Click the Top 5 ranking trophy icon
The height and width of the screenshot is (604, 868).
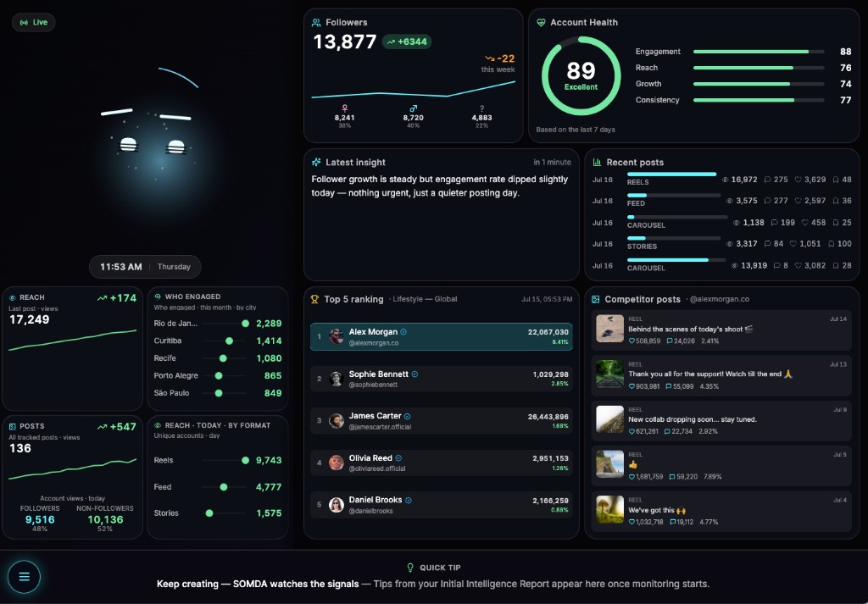314,299
